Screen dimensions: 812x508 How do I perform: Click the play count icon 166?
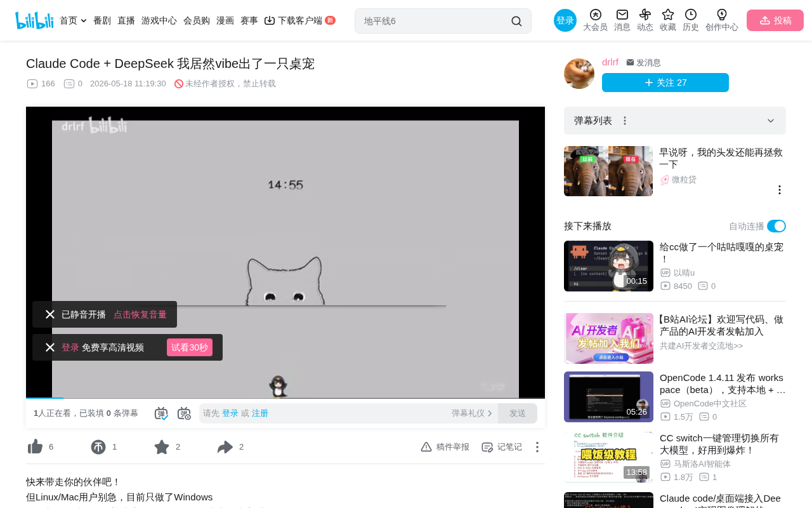[32, 84]
